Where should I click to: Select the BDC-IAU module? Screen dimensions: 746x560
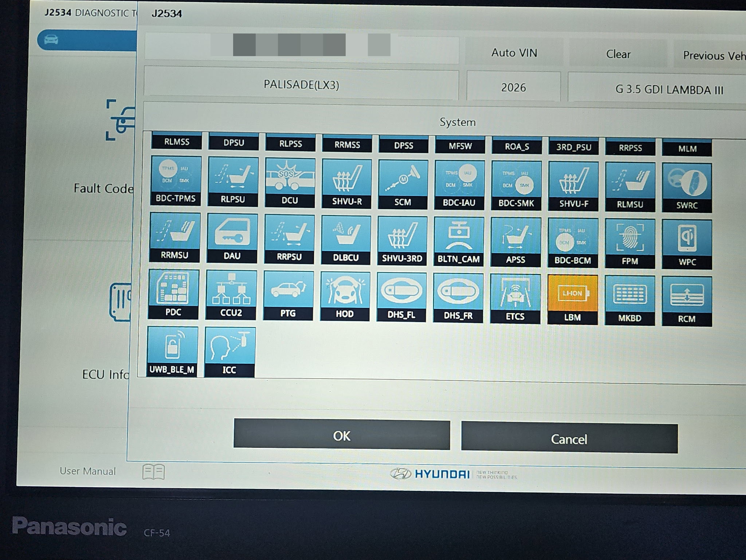click(x=459, y=185)
